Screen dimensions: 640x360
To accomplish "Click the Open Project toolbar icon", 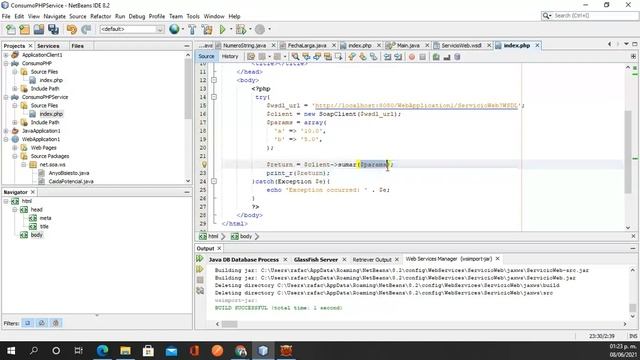I will (x=39, y=29).
